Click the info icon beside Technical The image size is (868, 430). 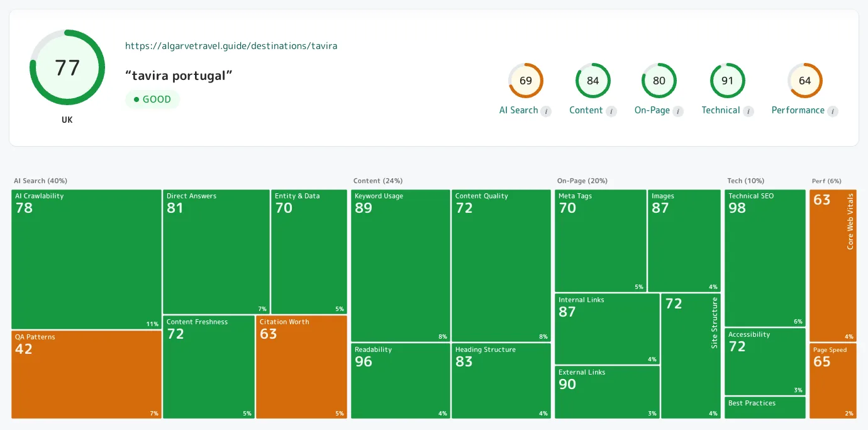pos(748,111)
